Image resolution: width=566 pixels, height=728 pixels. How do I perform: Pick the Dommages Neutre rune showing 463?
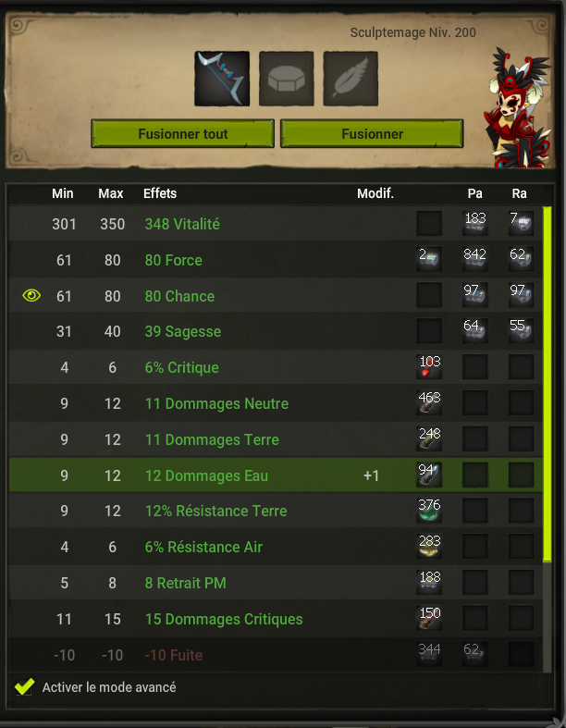tap(429, 403)
